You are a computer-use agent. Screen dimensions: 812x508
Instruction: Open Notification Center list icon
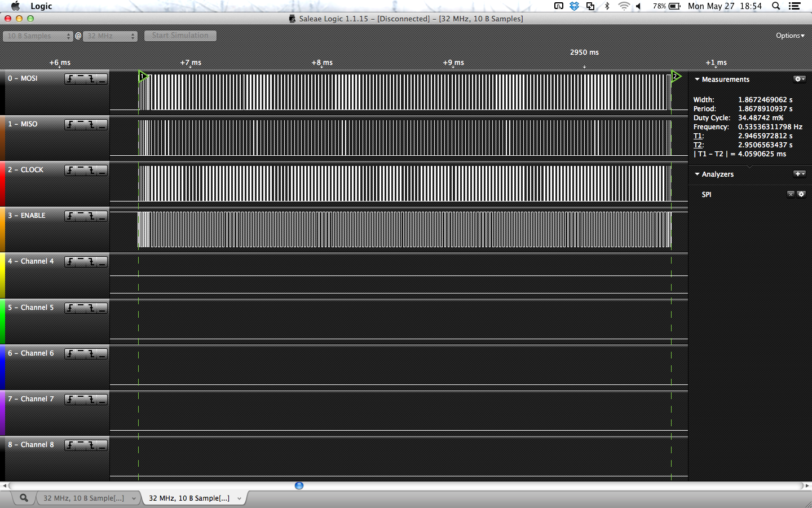coord(795,6)
